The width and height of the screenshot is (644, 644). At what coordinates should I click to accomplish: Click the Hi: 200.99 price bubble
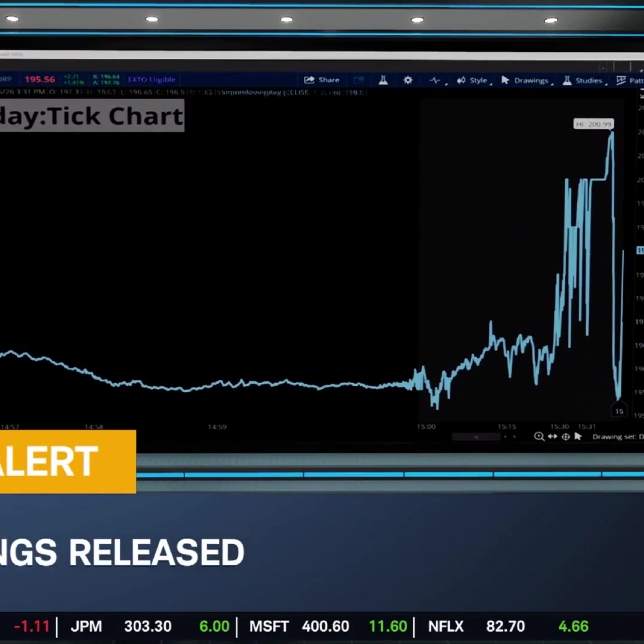[594, 124]
